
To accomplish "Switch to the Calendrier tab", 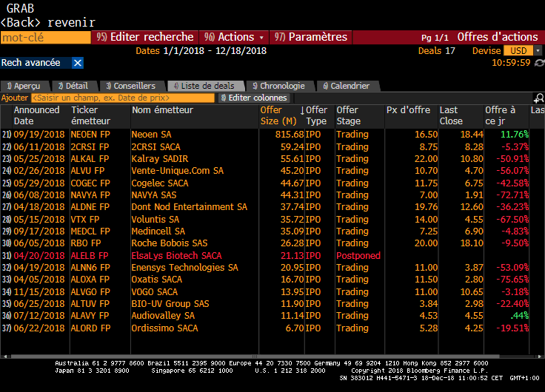I will pyautogui.click(x=348, y=86).
